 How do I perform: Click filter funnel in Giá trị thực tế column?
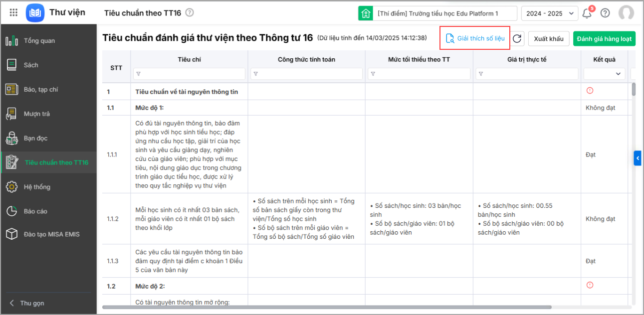click(481, 74)
